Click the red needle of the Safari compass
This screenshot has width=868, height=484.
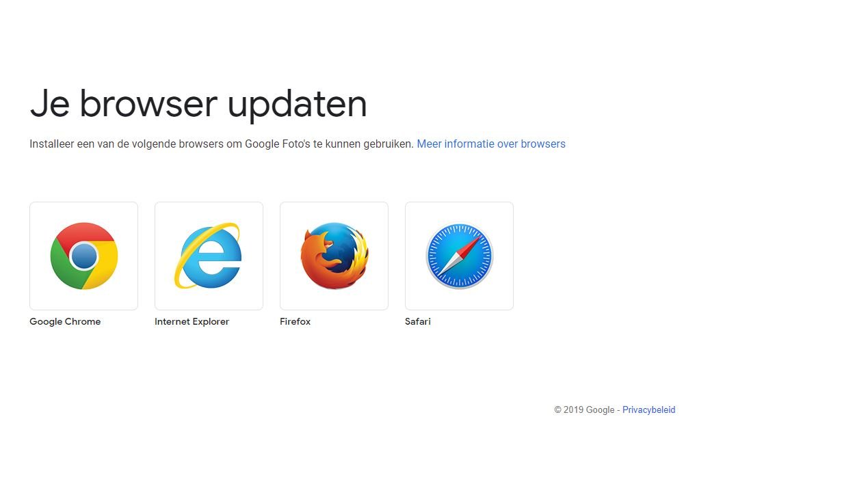[470, 245]
